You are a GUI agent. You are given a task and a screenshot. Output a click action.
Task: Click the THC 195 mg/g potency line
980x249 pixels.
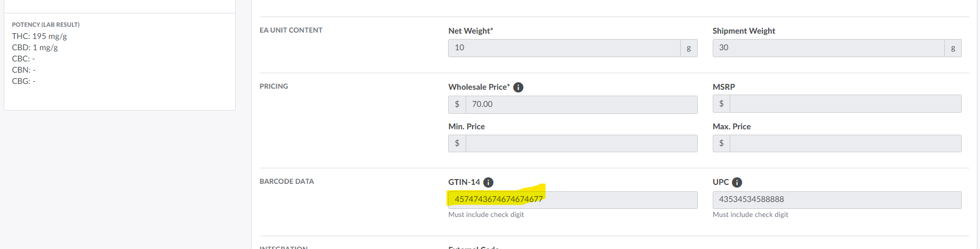click(x=39, y=36)
